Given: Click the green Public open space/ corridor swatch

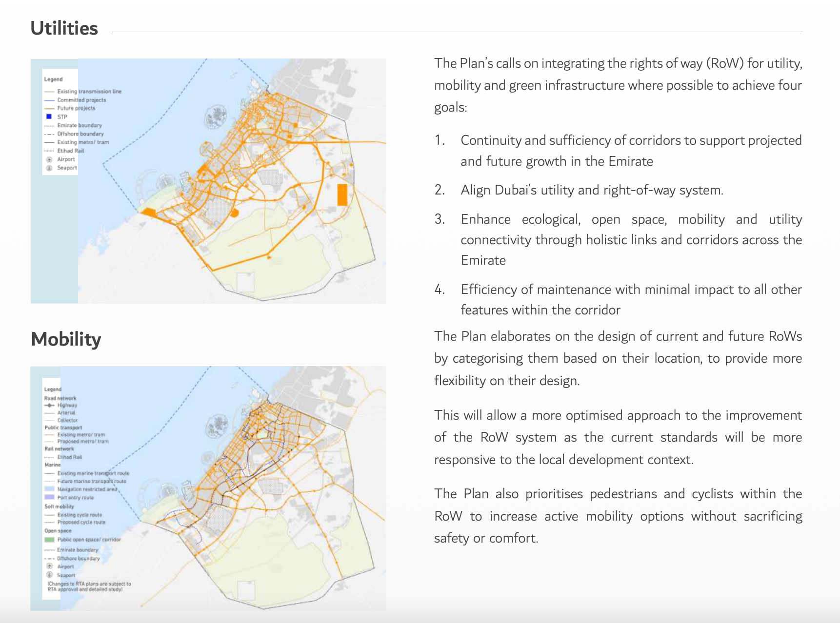Looking at the screenshot, I should click(x=49, y=539).
